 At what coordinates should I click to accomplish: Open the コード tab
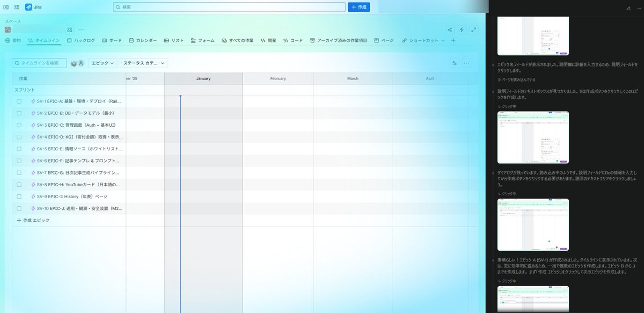pos(293,40)
